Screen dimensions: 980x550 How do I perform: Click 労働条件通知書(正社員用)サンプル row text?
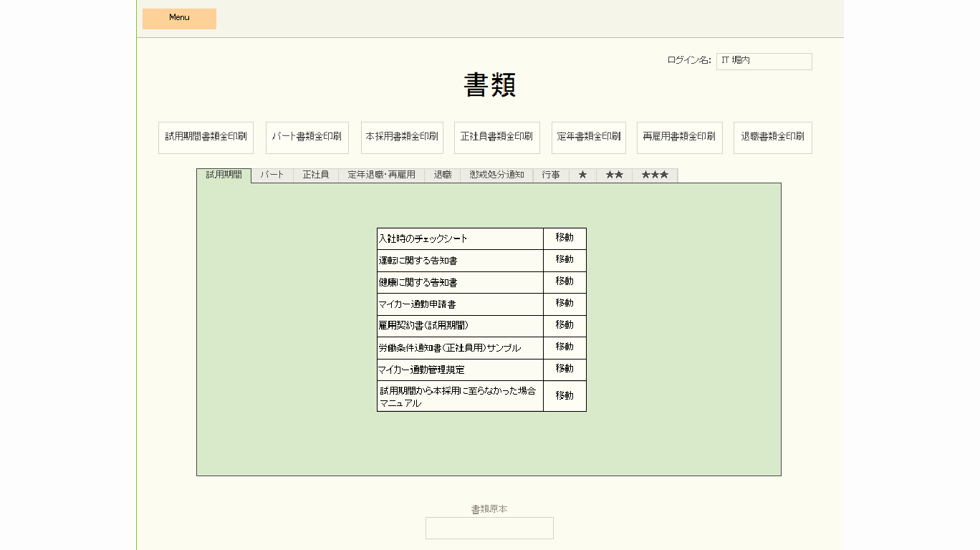[x=450, y=348]
